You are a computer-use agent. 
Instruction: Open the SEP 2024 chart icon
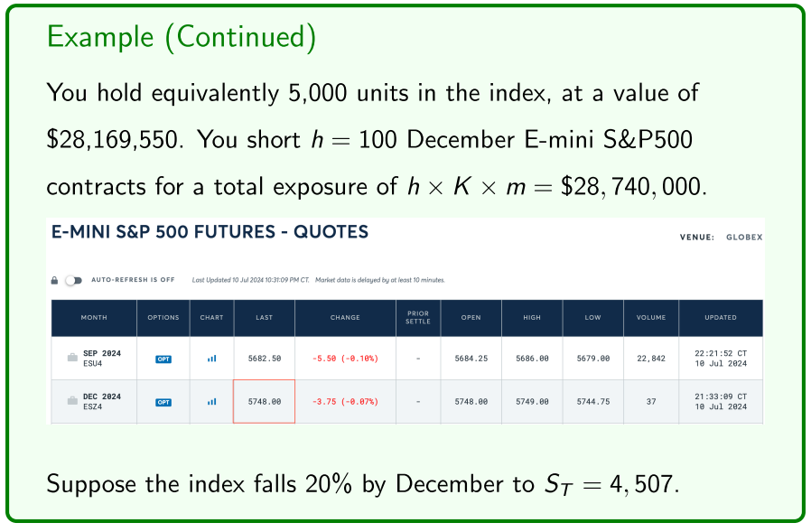click(211, 359)
